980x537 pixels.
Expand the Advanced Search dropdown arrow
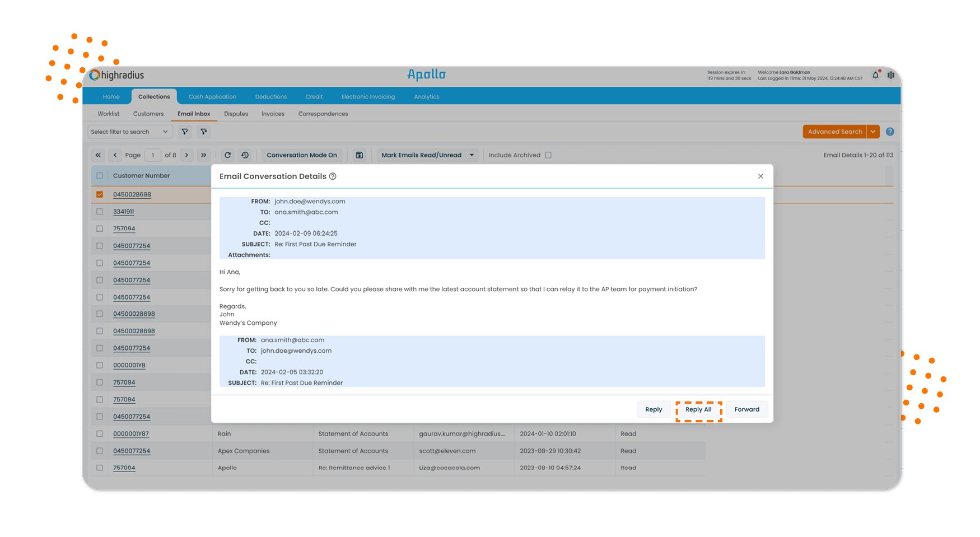coord(873,132)
